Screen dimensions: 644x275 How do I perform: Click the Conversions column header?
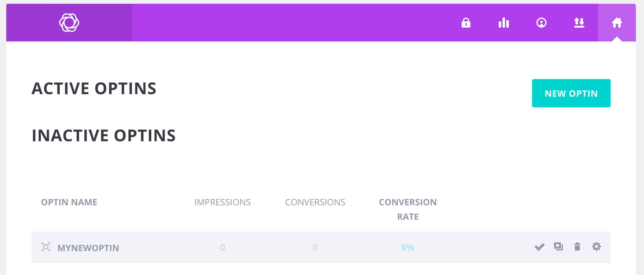coord(315,202)
